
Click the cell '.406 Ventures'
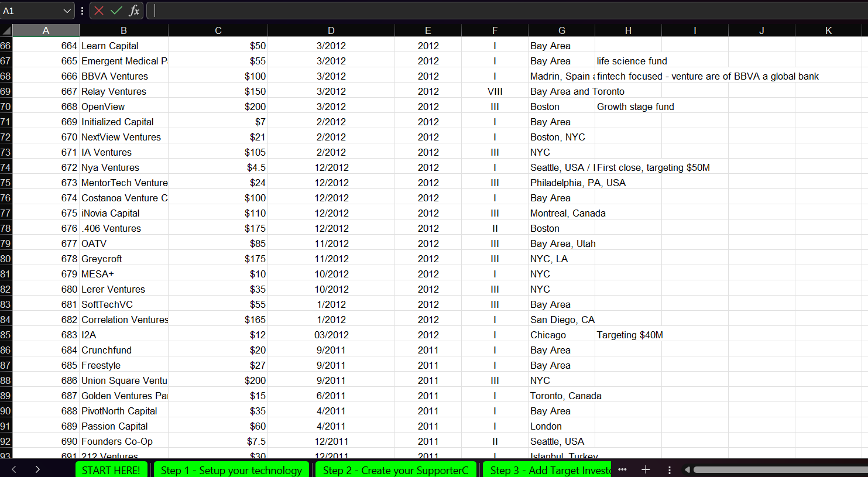(123, 228)
